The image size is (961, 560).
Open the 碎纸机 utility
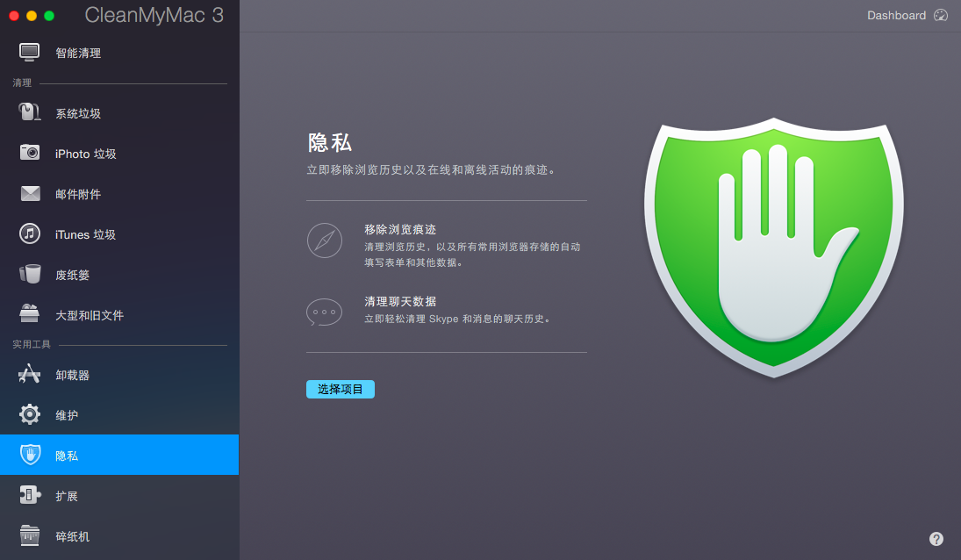119,536
